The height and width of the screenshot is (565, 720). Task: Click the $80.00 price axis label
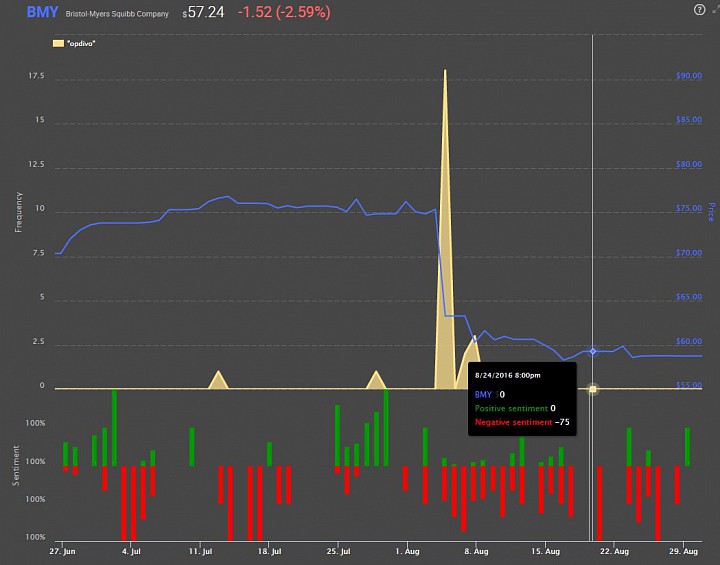[689, 164]
